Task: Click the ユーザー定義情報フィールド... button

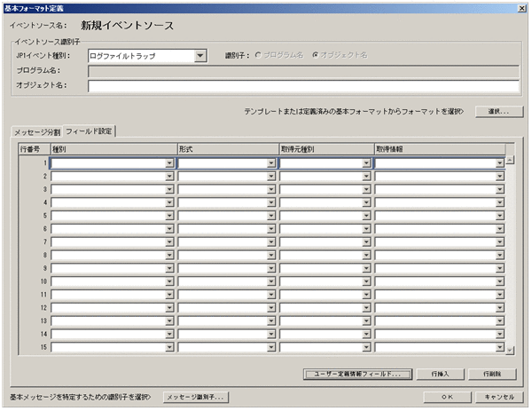Action: pyautogui.click(x=357, y=375)
